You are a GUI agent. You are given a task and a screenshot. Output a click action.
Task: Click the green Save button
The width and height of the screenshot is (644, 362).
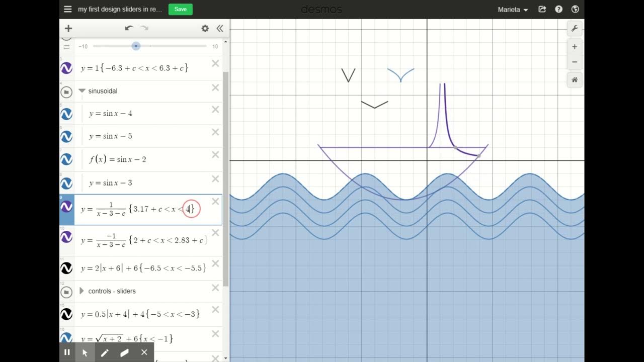point(180,9)
